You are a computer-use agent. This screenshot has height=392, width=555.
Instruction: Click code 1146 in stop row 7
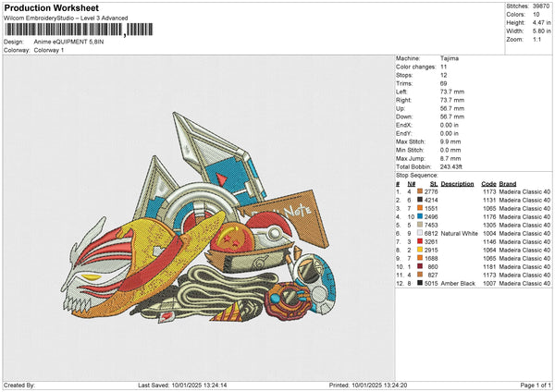[x=489, y=241]
